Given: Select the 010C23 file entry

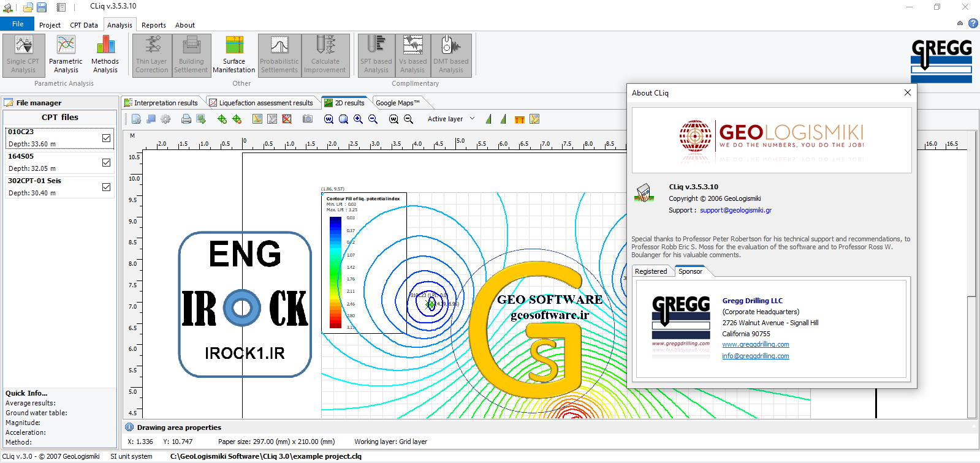Looking at the screenshot, I should [60, 138].
